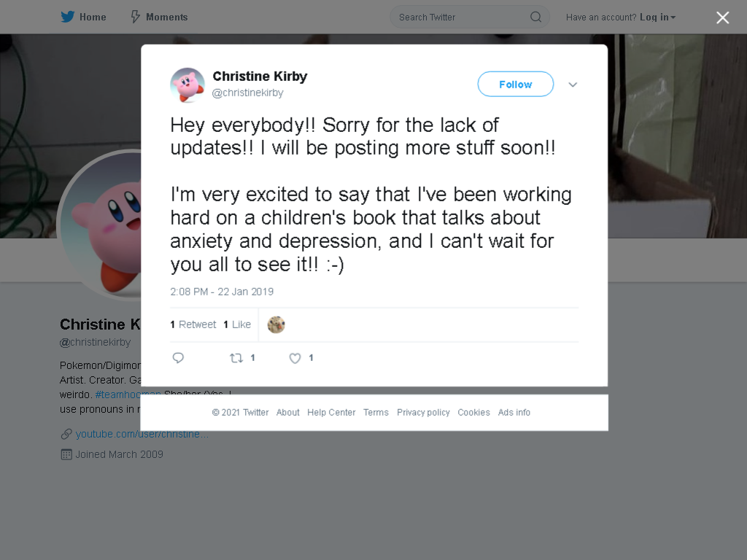
Task: Click the Twitter bird Home icon
Action: point(68,17)
